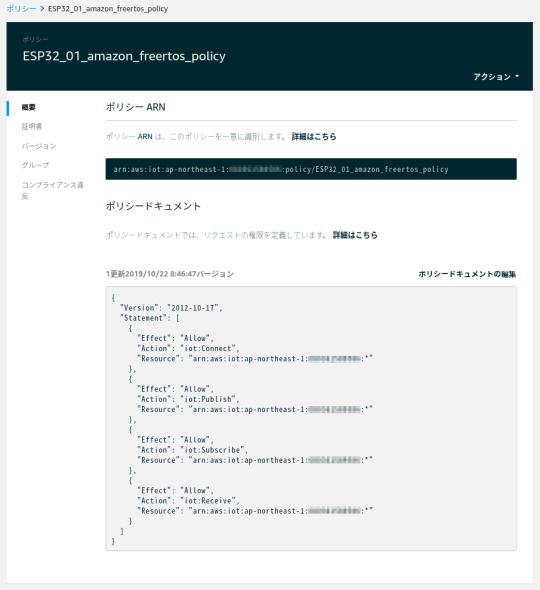
Task: Click the policy ARN string box
Action: coord(311,169)
